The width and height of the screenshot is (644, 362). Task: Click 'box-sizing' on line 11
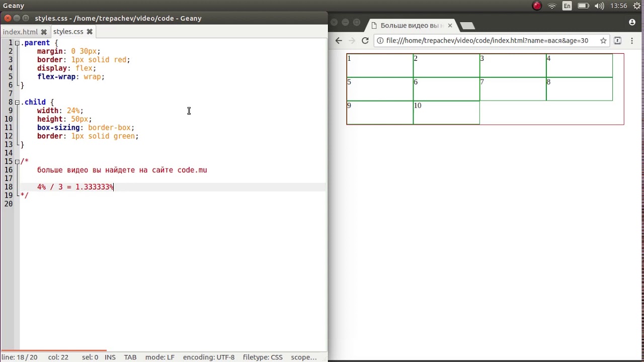58,128
